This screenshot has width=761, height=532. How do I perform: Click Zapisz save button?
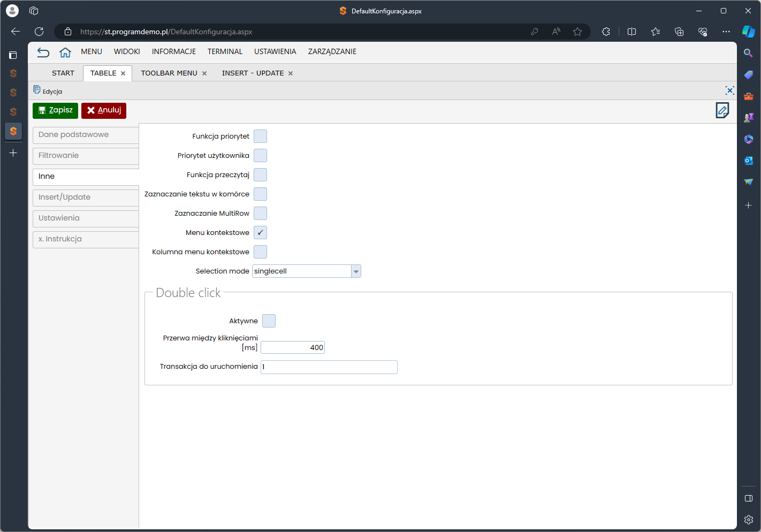pos(56,110)
